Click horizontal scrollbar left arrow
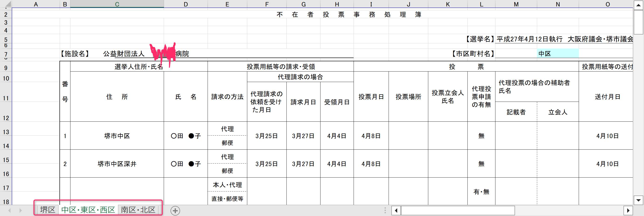 [x=396, y=210]
